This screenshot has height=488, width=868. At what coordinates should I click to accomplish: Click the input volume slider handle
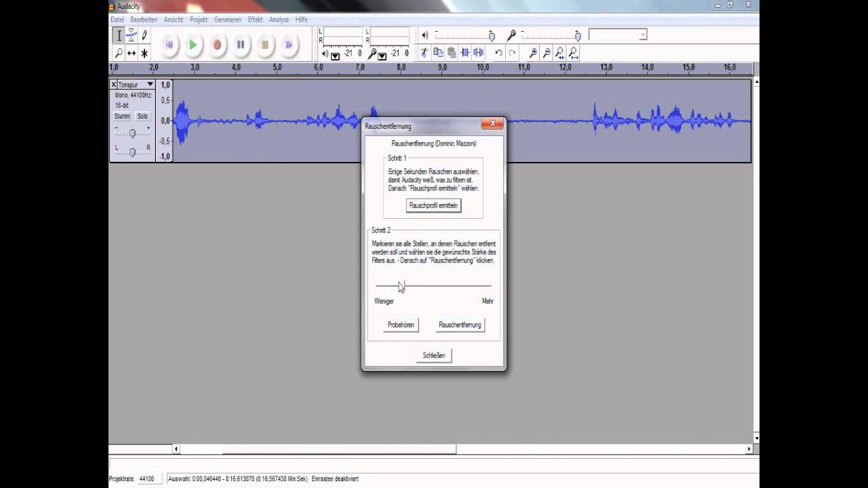coord(578,36)
